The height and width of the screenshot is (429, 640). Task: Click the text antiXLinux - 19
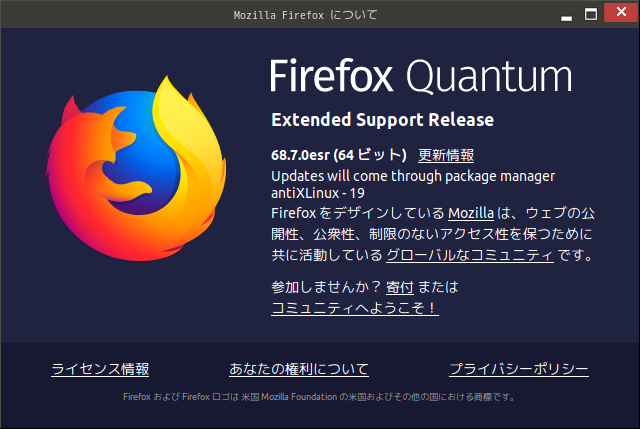tap(318, 193)
